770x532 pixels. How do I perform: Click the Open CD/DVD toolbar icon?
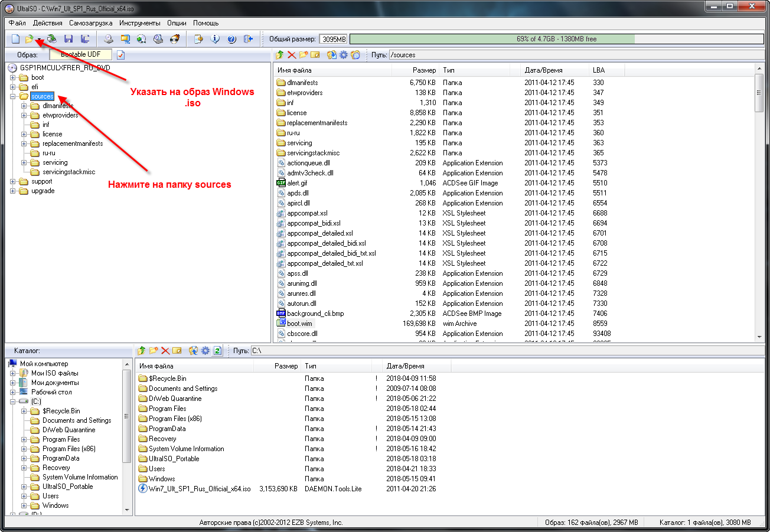pyautogui.click(x=52, y=39)
